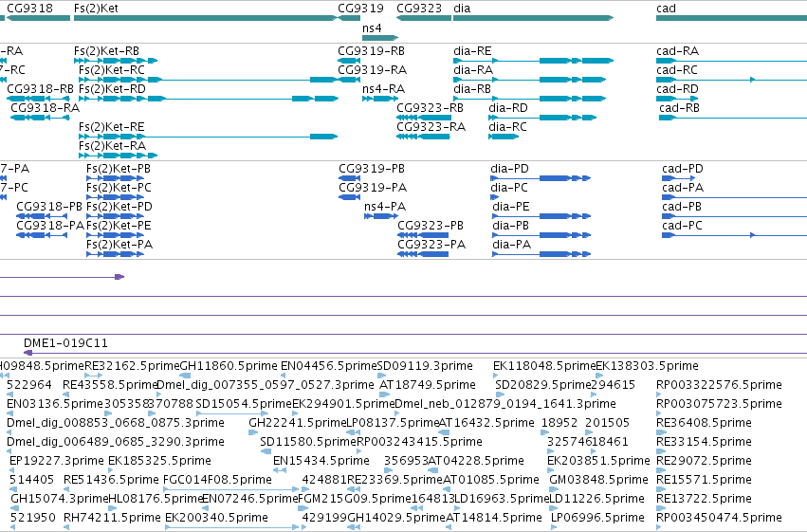Select protein Fs(2)Ket-PC

point(119,188)
